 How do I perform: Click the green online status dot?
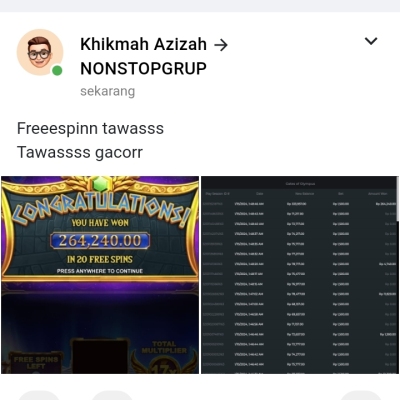pos(57,71)
